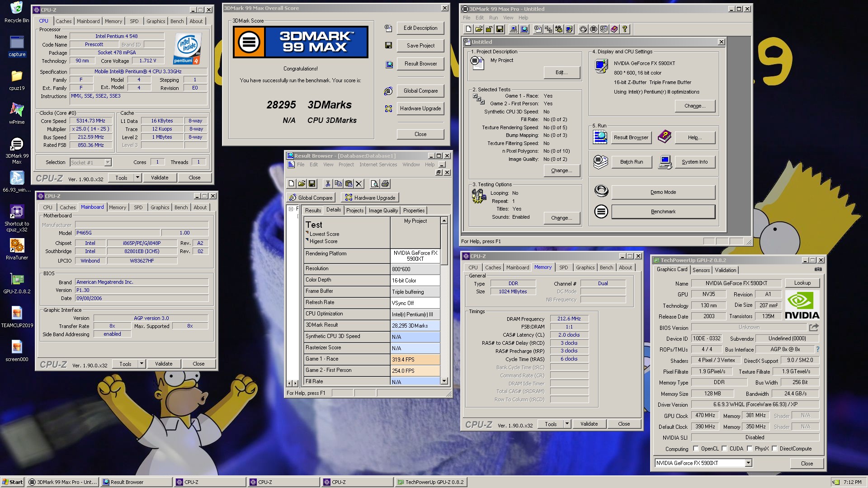The height and width of the screenshot is (488, 868).
Task: Click GPU-Z screenshot camera icon
Action: pyautogui.click(x=818, y=269)
